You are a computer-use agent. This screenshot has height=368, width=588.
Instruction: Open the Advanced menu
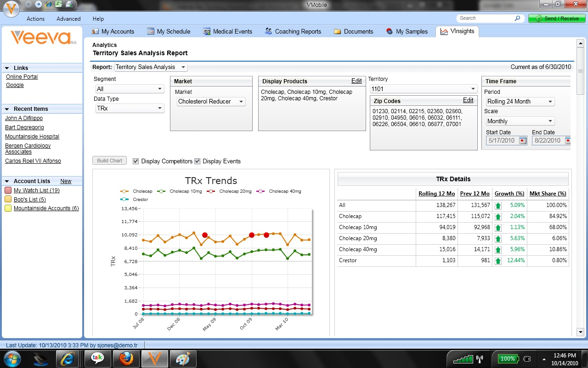[68, 19]
